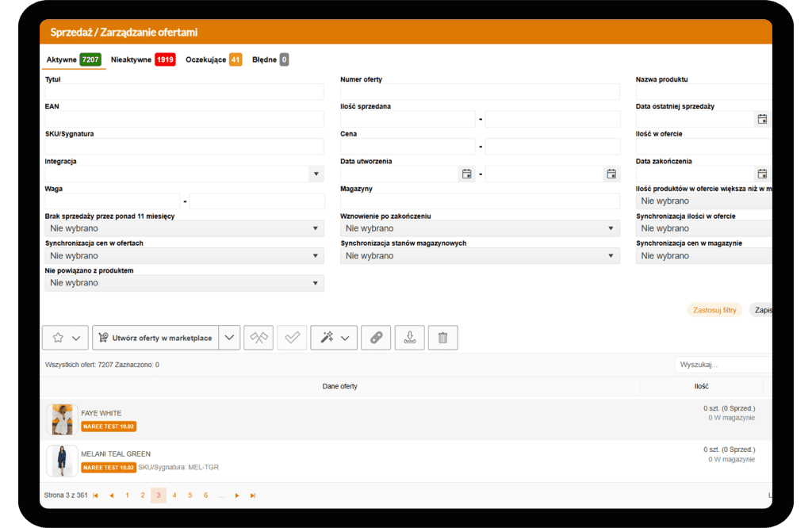
Task: Click the chain link icon button
Action: coord(376,338)
